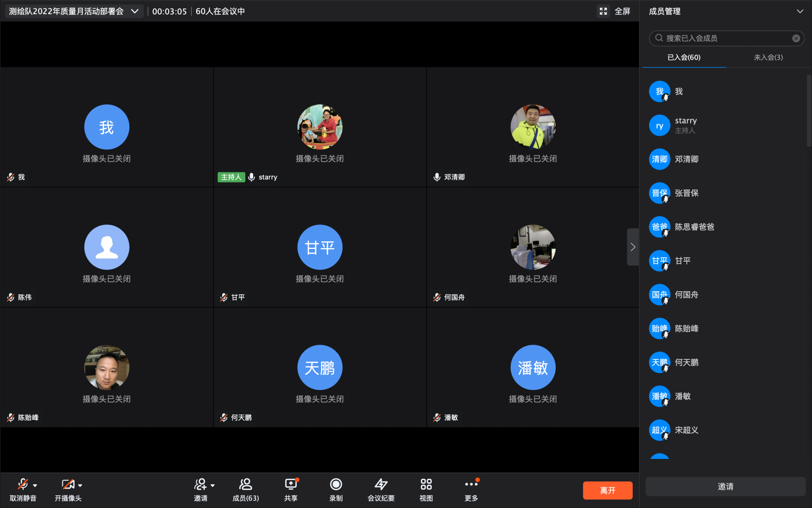Open the View layout grid icon

(426, 485)
